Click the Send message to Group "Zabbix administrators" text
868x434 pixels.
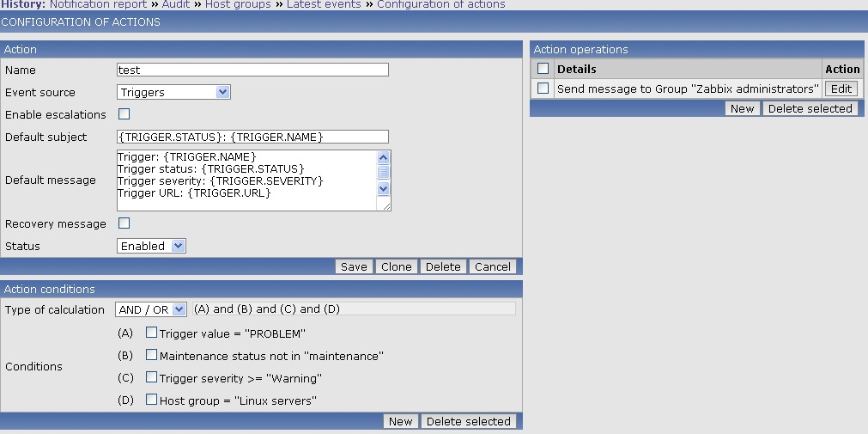688,89
